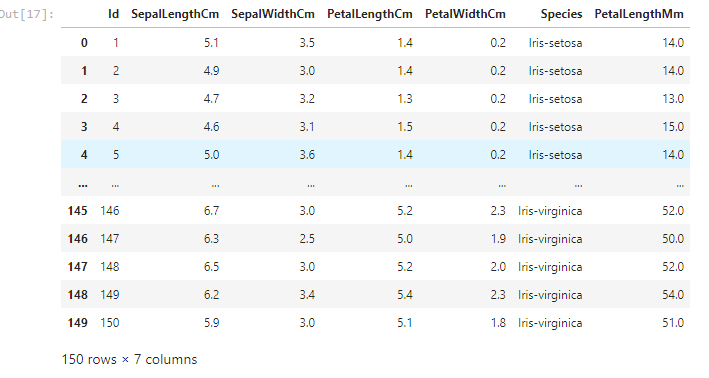709x378 pixels.
Task: Click the ellipsis row index cell
Action: point(83,185)
